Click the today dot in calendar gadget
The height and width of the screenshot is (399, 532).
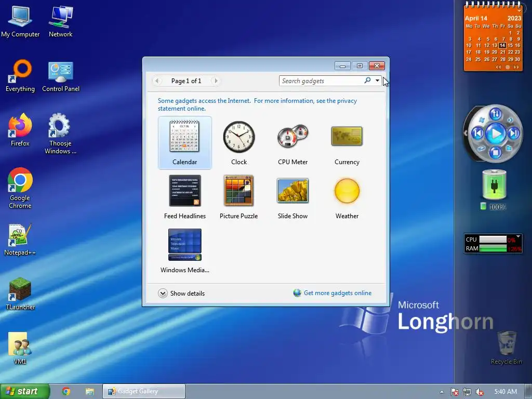(508, 67)
